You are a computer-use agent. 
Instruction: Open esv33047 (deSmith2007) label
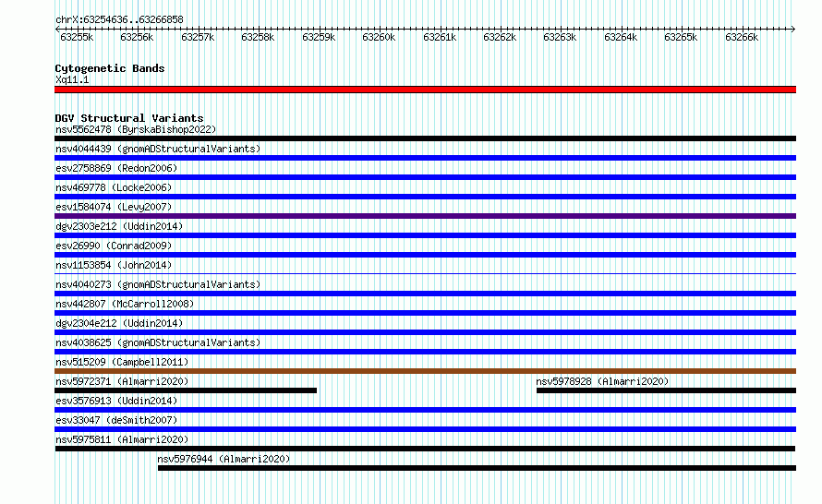(x=116, y=420)
